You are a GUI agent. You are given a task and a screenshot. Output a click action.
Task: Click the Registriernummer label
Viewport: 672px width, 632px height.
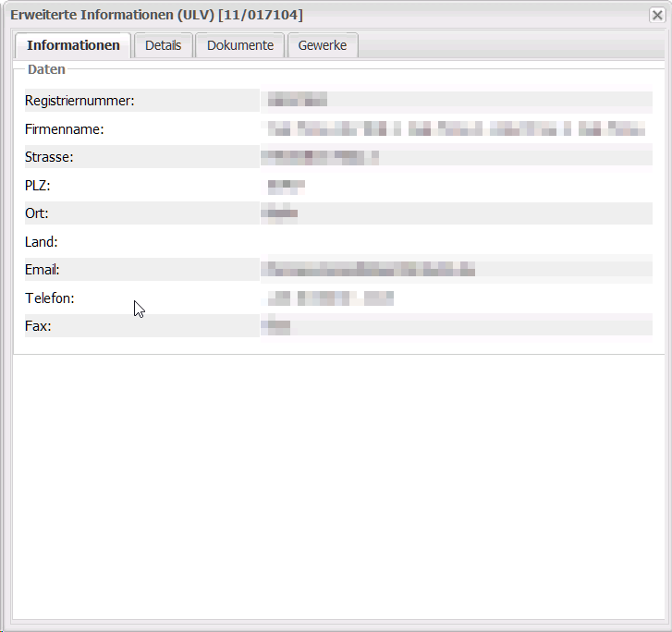[79, 101]
